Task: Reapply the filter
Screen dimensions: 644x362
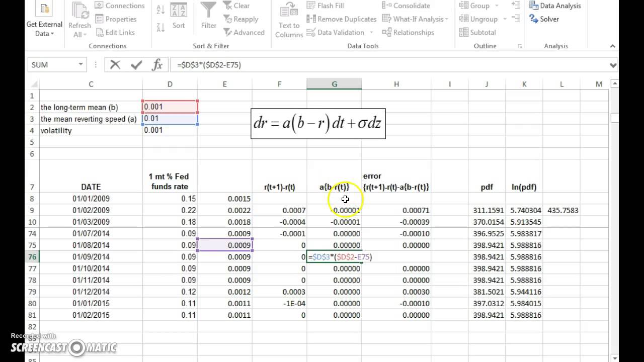Action: 240,19
